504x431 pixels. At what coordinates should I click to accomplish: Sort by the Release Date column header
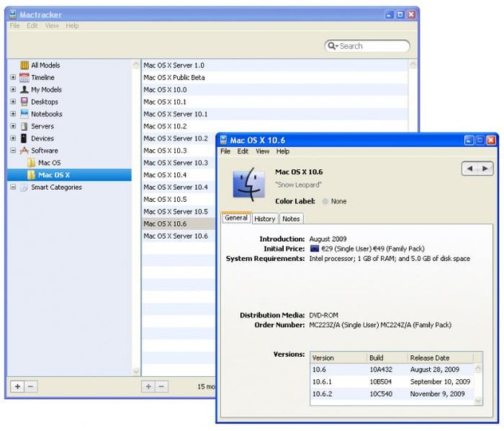coord(441,358)
